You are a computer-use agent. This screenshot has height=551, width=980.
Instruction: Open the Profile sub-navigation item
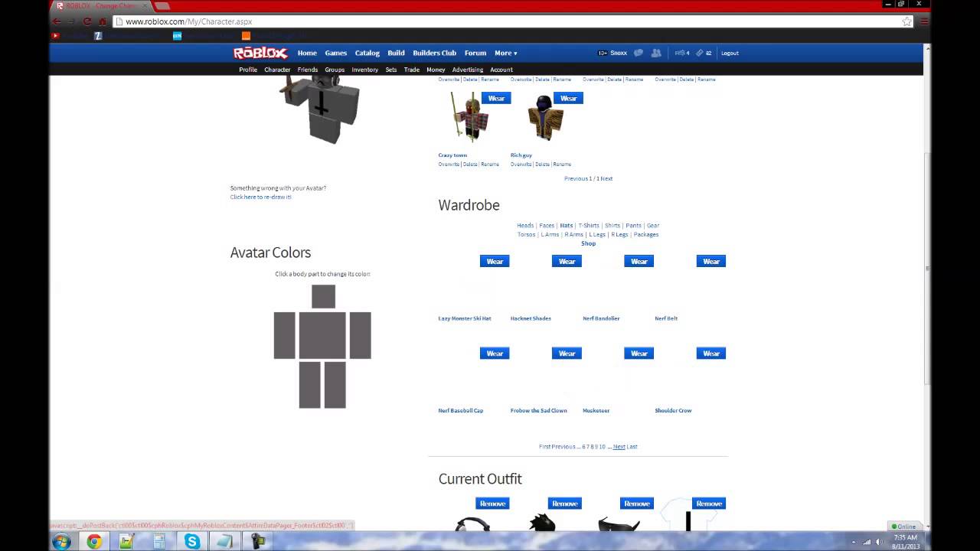coord(247,70)
